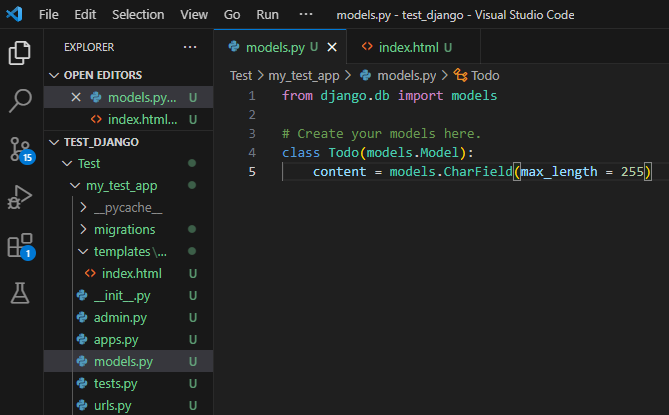Open apps.py from the file tree
The height and width of the screenshot is (415, 669).
pos(128,340)
